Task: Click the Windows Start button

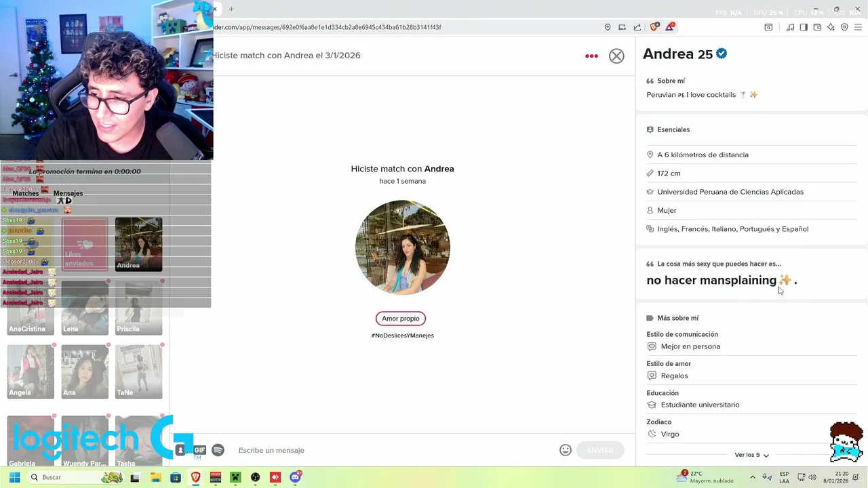Action: click(14, 477)
